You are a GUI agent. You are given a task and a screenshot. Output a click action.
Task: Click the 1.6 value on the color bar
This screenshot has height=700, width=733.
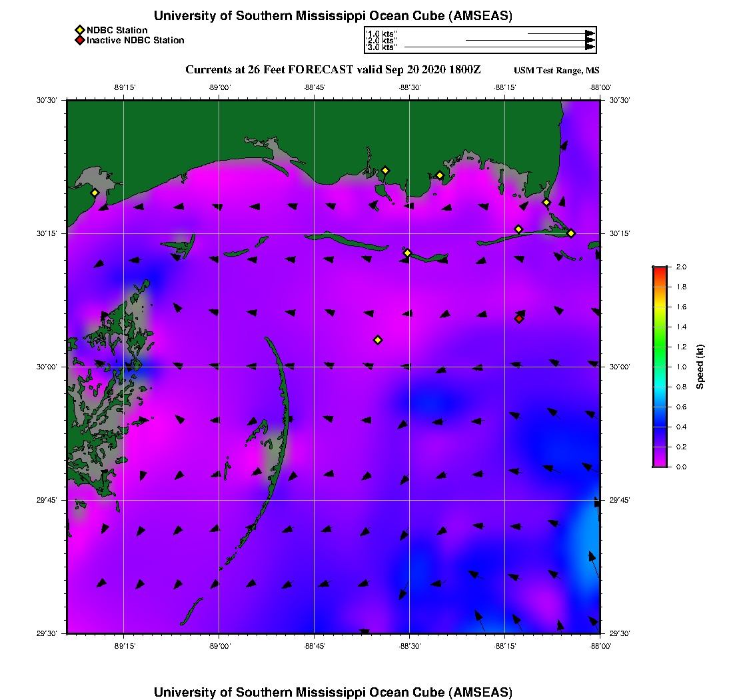681,307
